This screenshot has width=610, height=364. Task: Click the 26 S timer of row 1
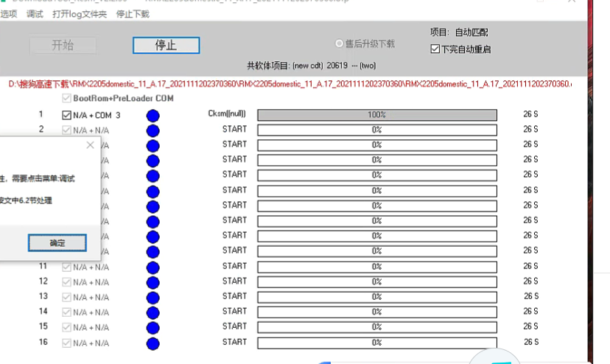pyautogui.click(x=530, y=114)
